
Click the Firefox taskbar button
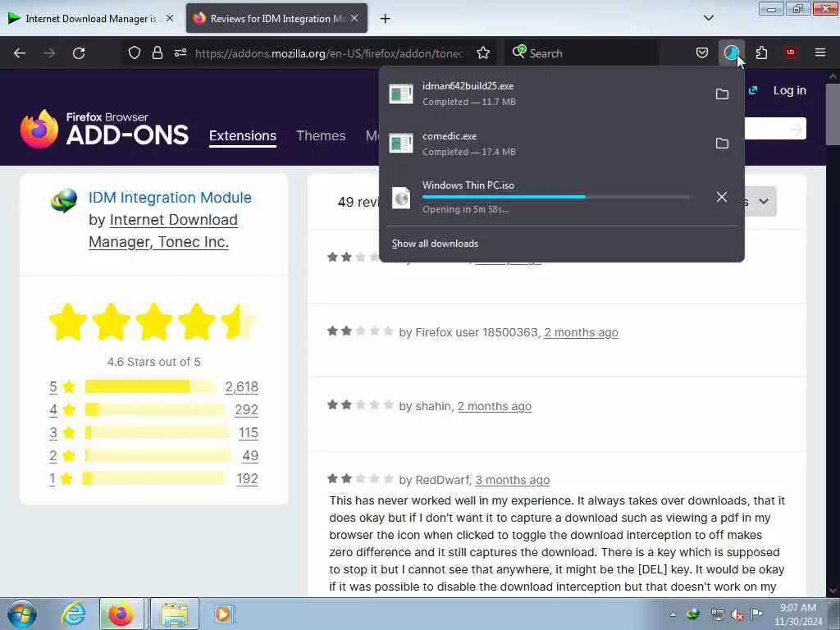click(121, 614)
